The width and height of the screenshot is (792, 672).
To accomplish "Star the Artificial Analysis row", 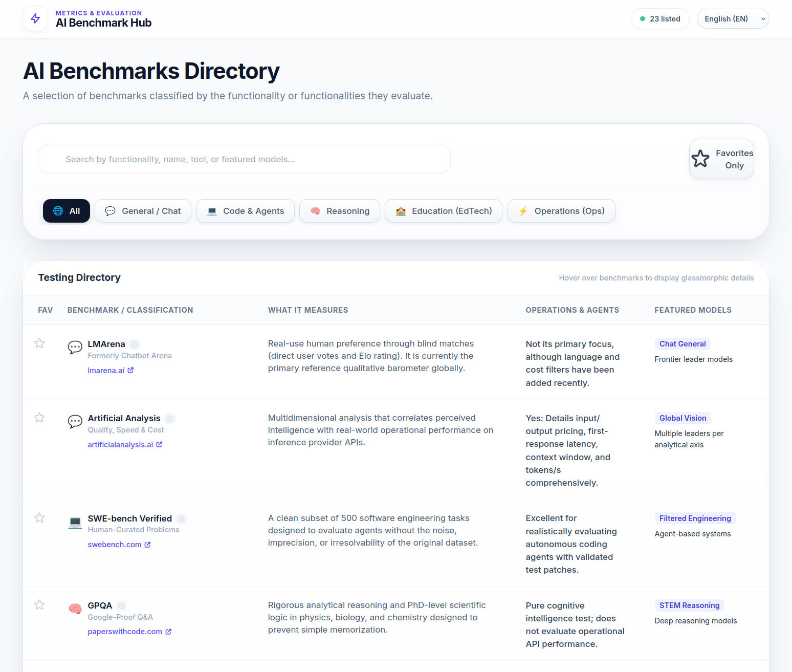I will [x=39, y=418].
